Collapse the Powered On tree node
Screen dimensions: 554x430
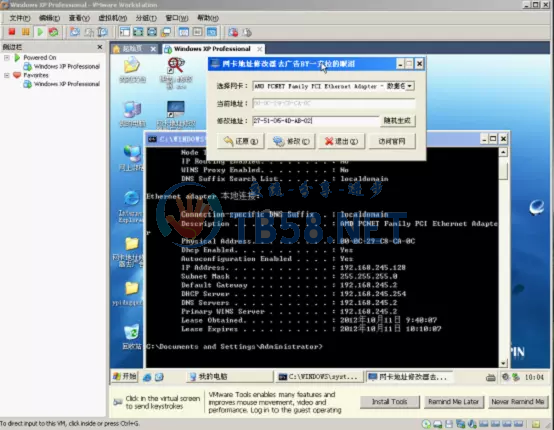click(7, 58)
